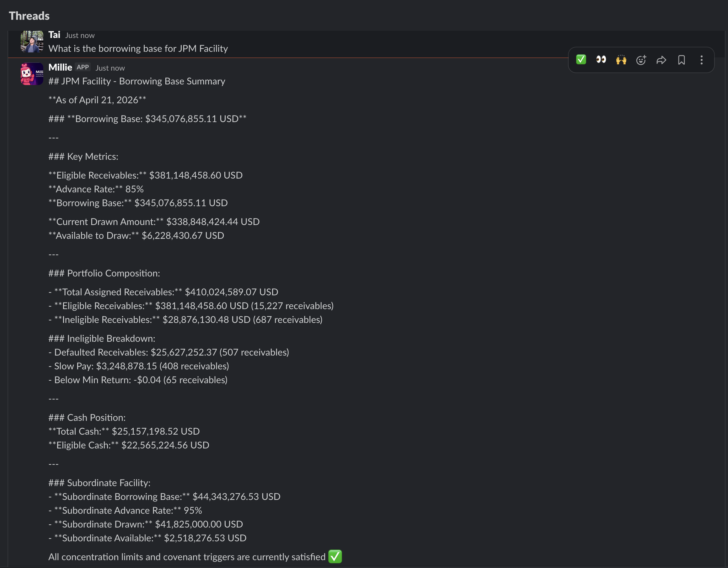The image size is (728, 568).
Task: Click the Total Assigned Receivables $410,024,589.07 line
Action: point(163,292)
